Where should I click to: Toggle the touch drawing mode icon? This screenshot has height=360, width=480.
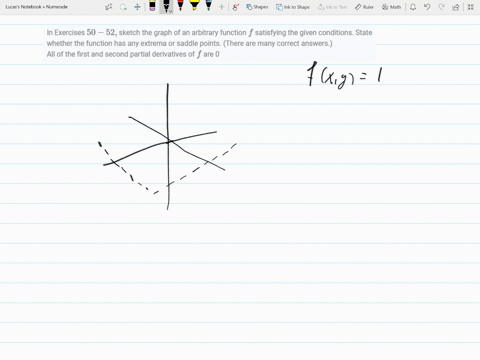click(x=235, y=7)
